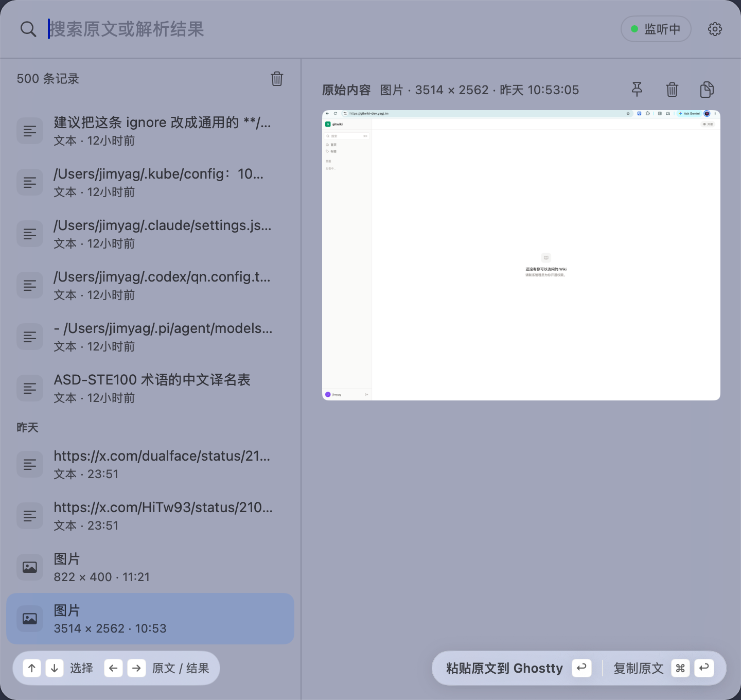Select the /Users/jimyag/.claude/settings.js entry
This screenshot has height=700, width=741.
coord(150,234)
